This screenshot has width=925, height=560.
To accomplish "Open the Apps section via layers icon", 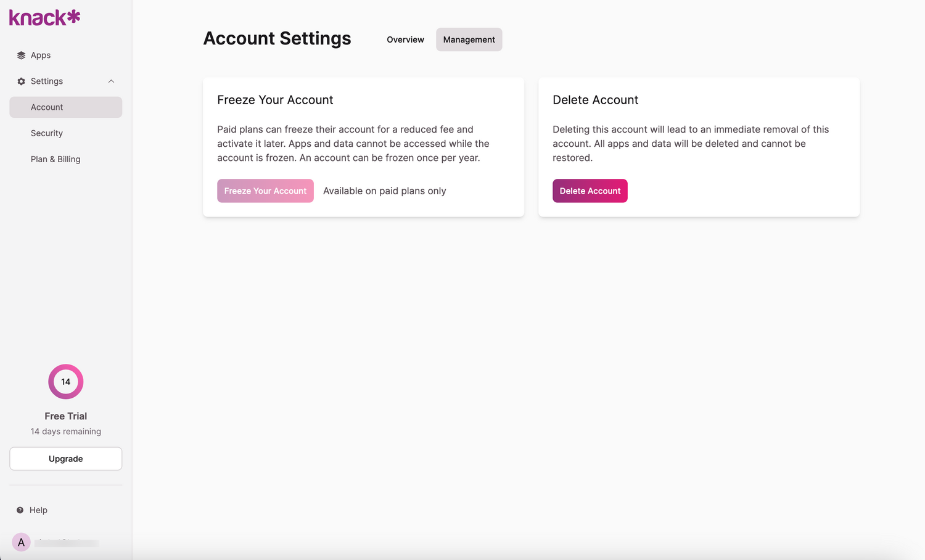I will pos(22,55).
